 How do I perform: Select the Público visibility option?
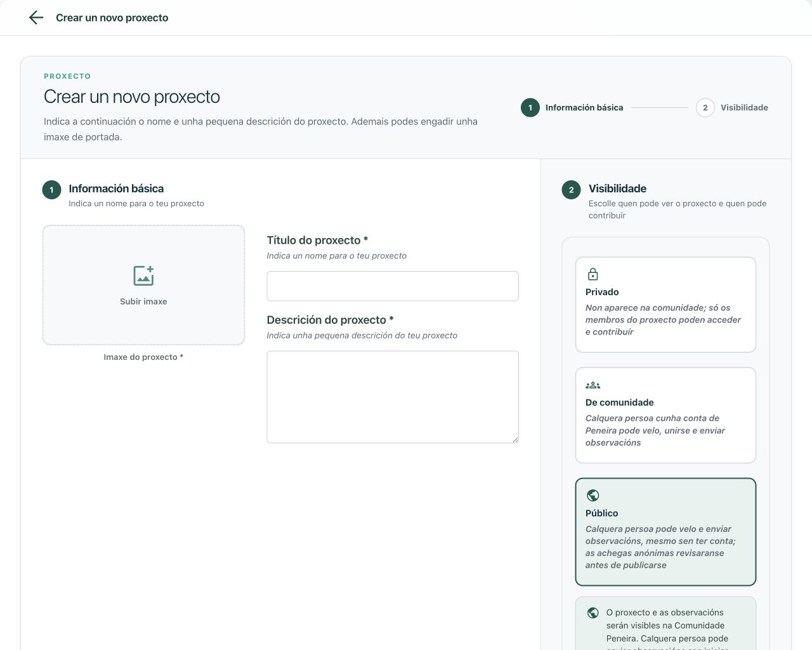(665, 532)
